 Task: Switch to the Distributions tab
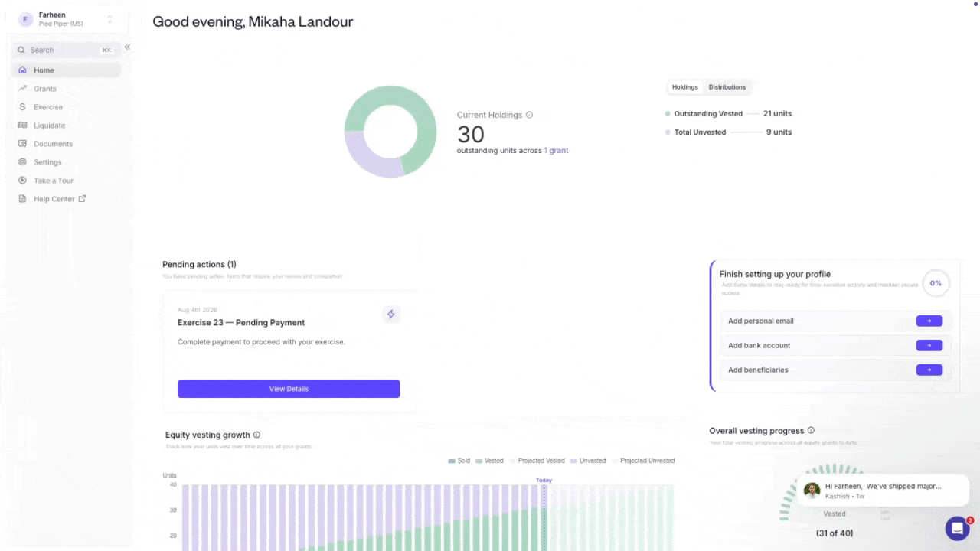[727, 87]
